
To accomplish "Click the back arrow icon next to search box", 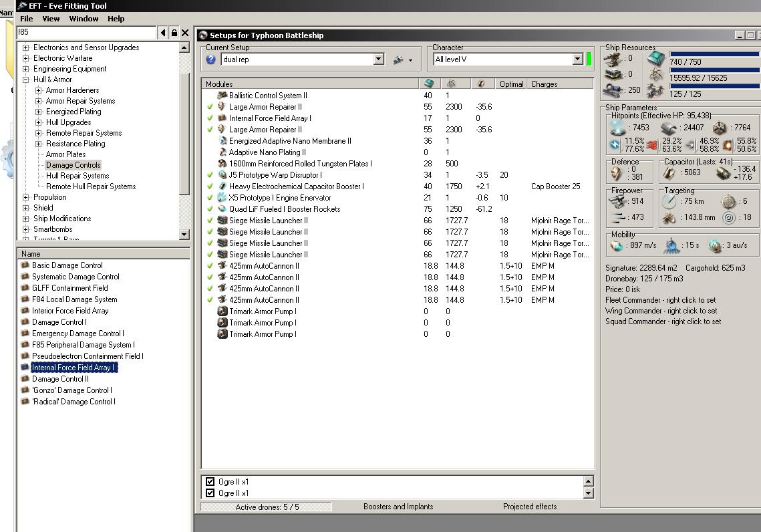I will 163,33.
